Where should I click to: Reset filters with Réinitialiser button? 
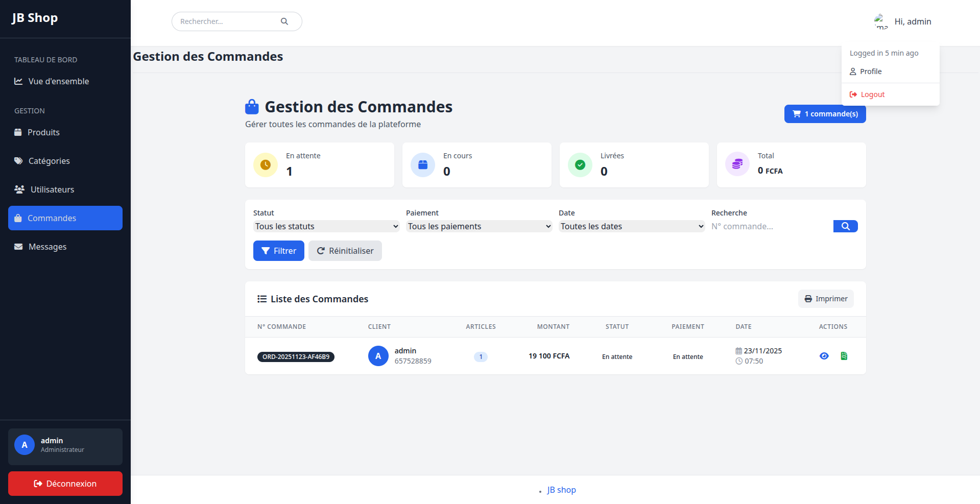pos(345,251)
